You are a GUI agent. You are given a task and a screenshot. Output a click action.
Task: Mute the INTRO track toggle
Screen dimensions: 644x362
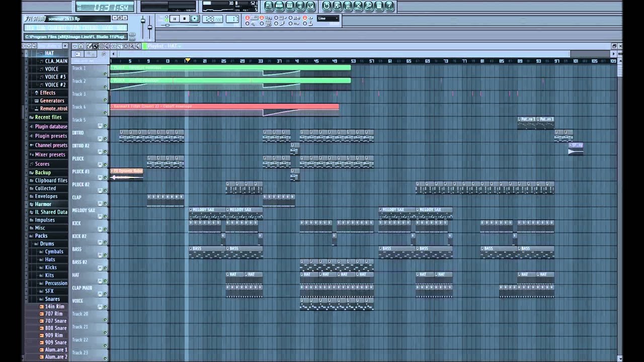coord(105,138)
